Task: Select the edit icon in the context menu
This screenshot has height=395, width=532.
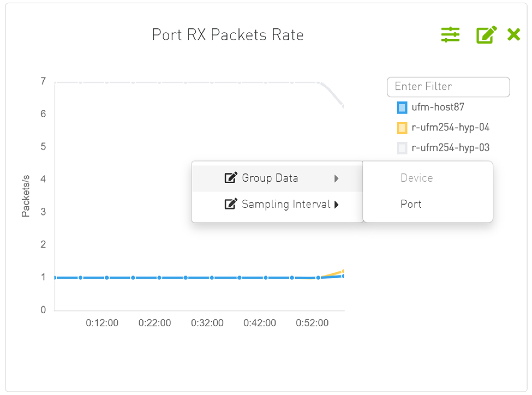Action: pos(231,178)
